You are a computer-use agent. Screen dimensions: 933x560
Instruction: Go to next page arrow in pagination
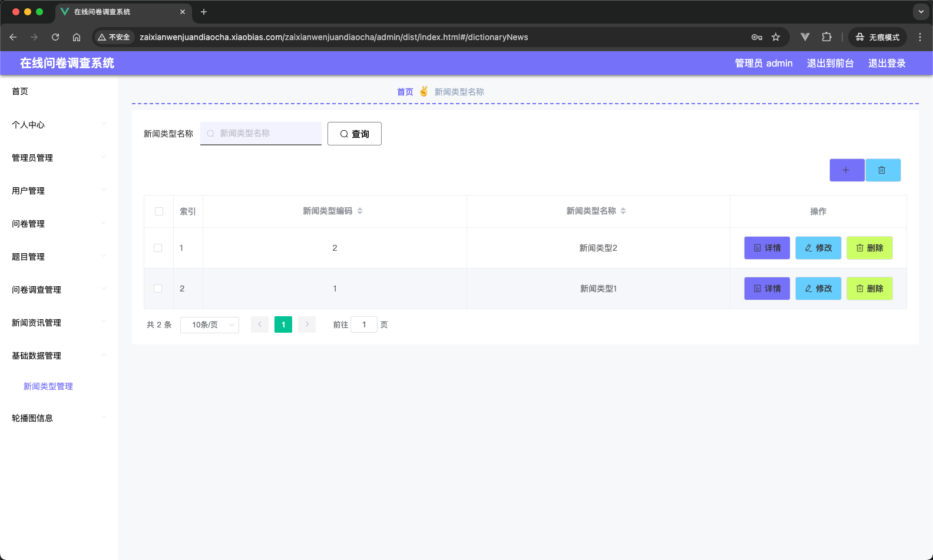[x=307, y=324]
